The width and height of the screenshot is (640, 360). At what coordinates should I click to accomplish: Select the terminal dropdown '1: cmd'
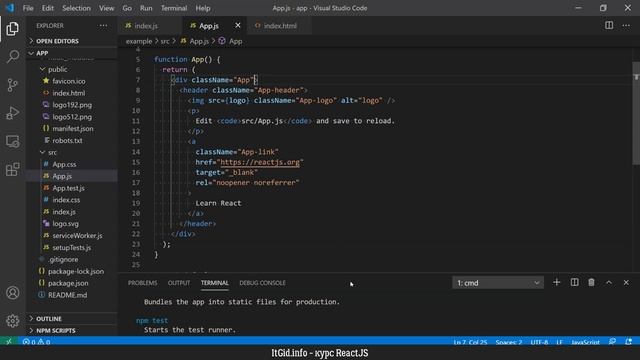click(x=498, y=283)
